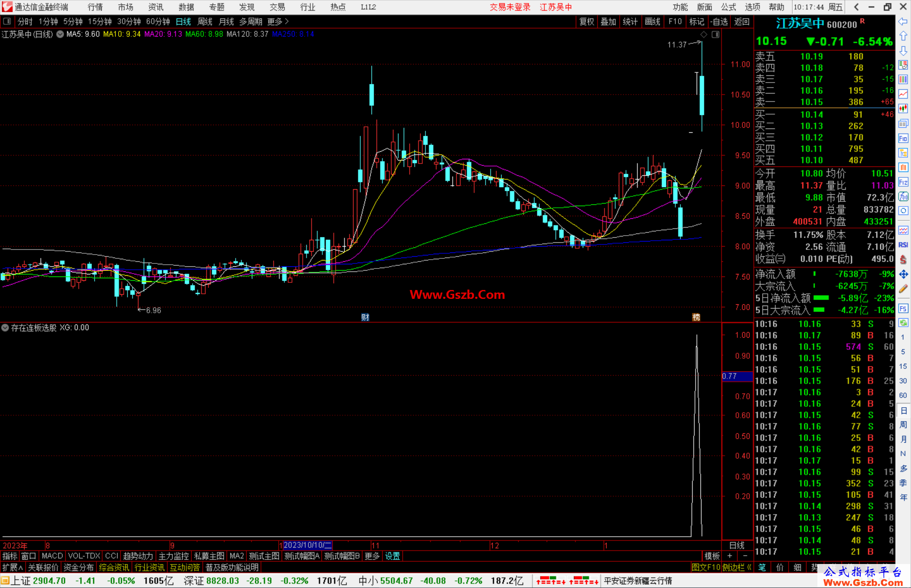Open the FS sidebar icon
This screenshot has height=588, width=911.
point(903,309)
